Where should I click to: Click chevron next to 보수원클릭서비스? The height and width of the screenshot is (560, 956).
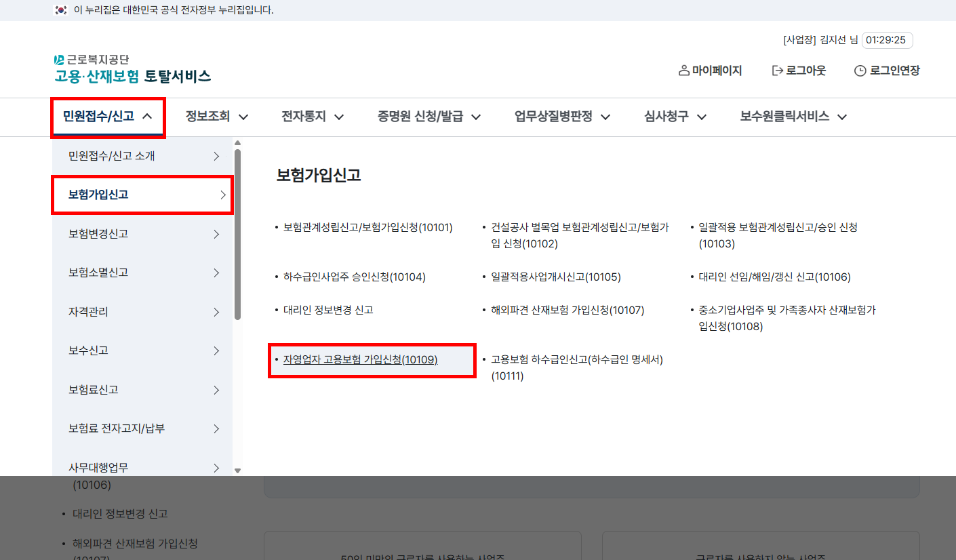click(842, 117)
